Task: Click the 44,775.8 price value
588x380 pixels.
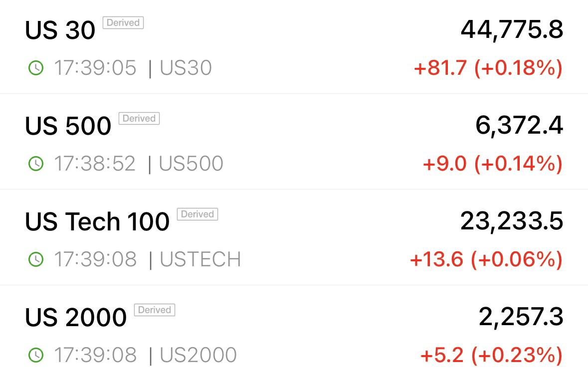Action: tap(512, 30)
